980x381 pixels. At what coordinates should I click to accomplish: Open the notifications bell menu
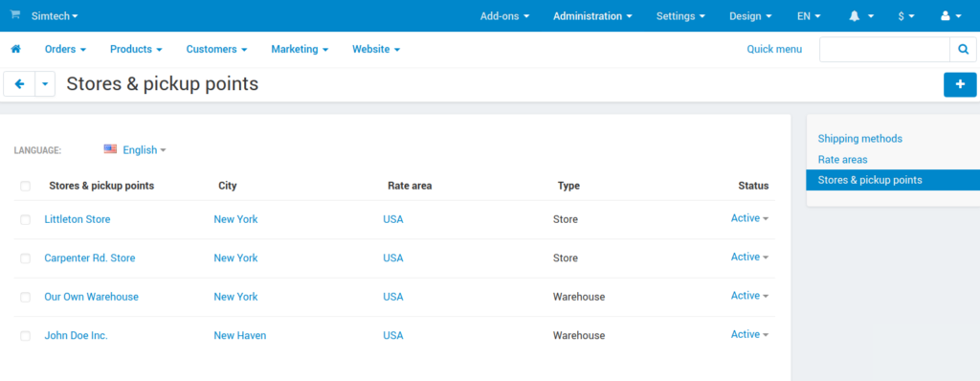coord(860,16)
